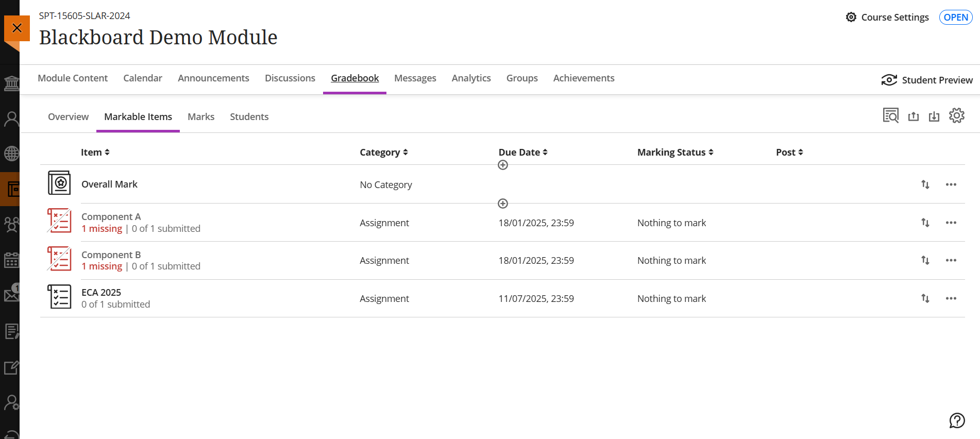Open the Messages tab

[x=415, y=78]
